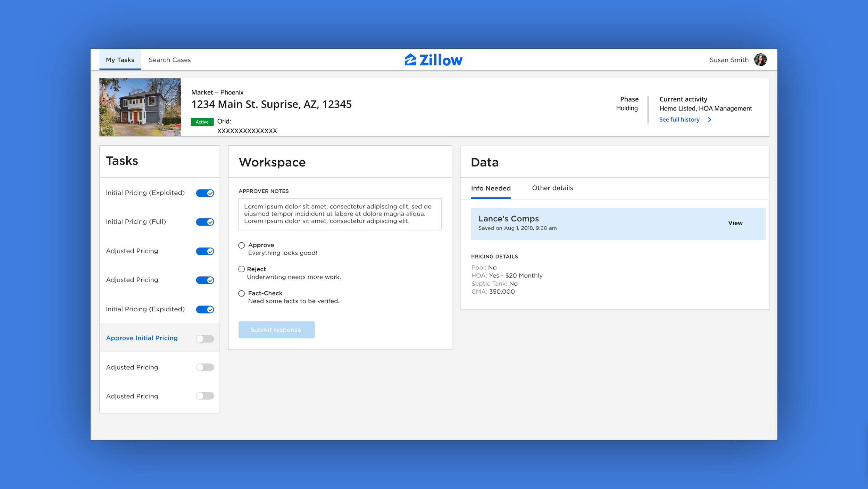The width and height of the screenshot is (868, 489).
Task: Switch to the Search Cases tab
Action: pos(169,60)
